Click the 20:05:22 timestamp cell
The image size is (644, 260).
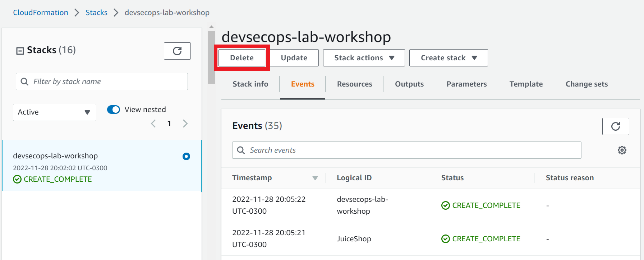pos(269,205)
